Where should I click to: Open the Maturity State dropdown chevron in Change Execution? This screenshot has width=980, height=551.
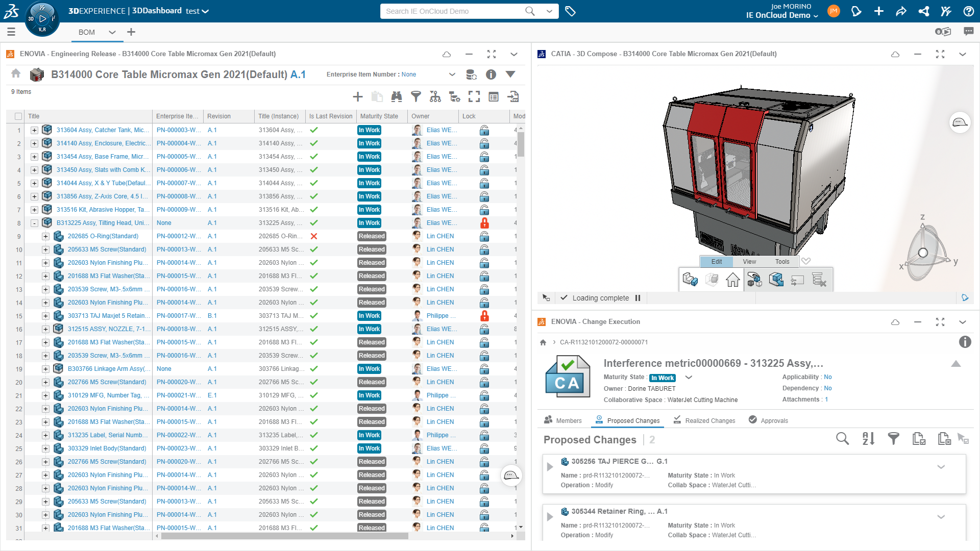(689, 378)
